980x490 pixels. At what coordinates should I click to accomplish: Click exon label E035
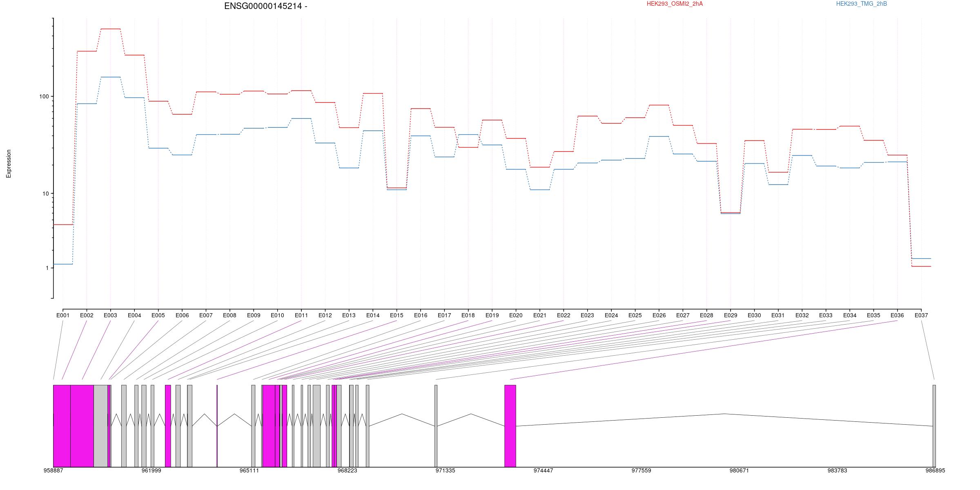click(x=873, y=315)
